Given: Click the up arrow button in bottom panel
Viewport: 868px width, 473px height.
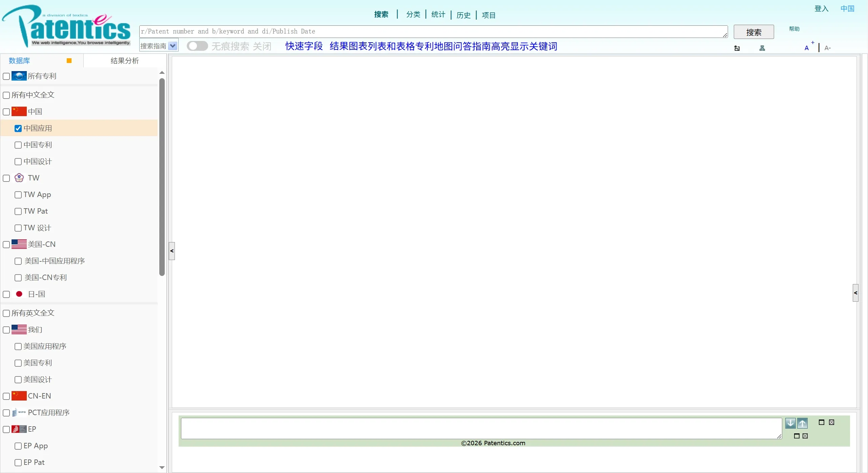Looking at the screenshot, I should 802,423.
